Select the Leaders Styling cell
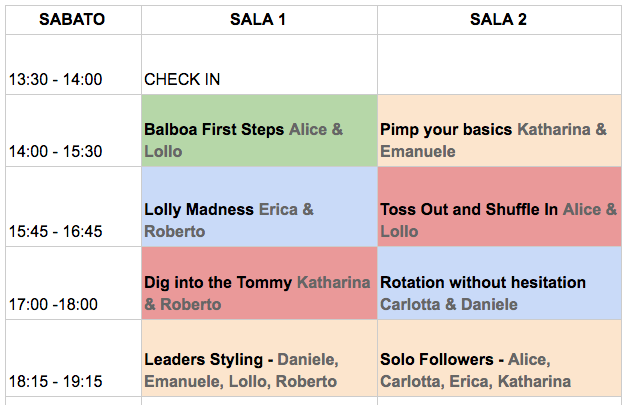The image size is (634, 405). [x=259, y=358]
